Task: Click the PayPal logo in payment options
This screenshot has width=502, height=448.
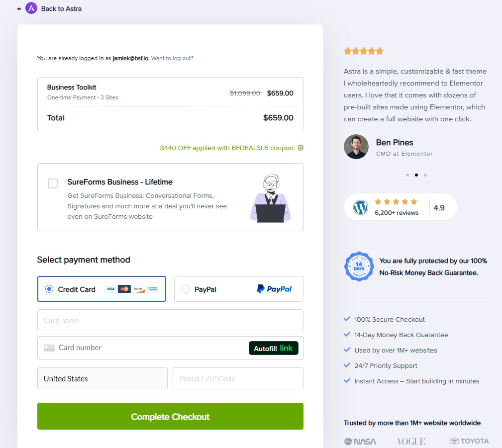Action: pos(275,289)
